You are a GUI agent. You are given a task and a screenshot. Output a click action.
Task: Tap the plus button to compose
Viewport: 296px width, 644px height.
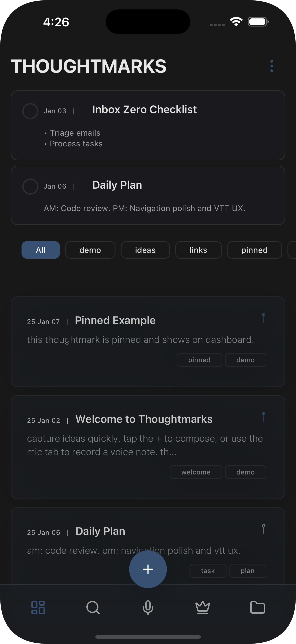coord(148,569)
